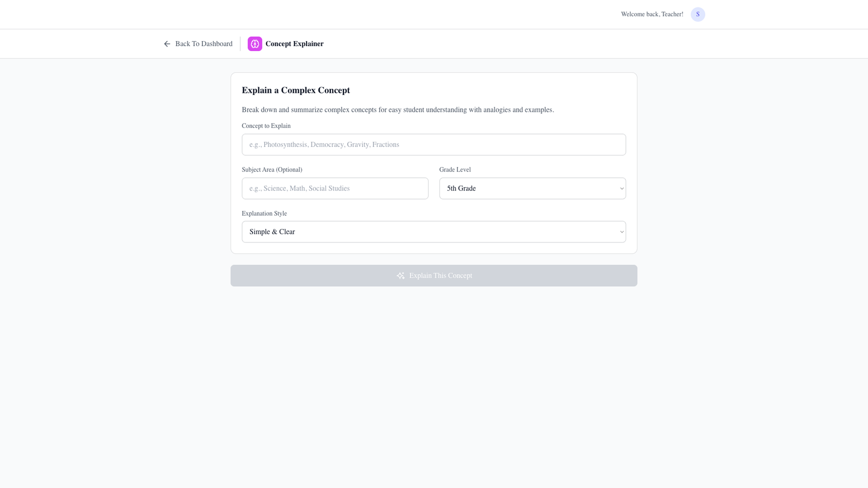The height and width of the screenshot is (488, 868).
Task: Select the "5th Grade" combo box
Action: click(532, 188)
